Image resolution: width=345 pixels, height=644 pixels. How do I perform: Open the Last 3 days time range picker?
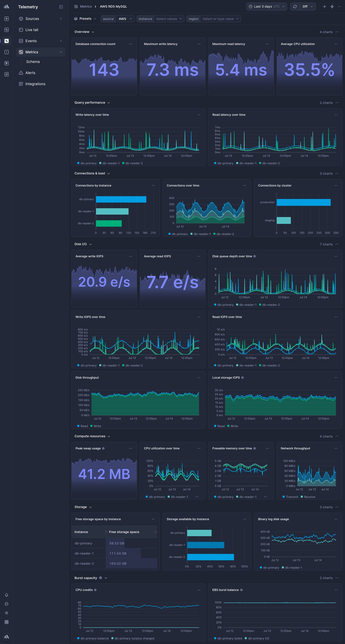tap(267, 6)
